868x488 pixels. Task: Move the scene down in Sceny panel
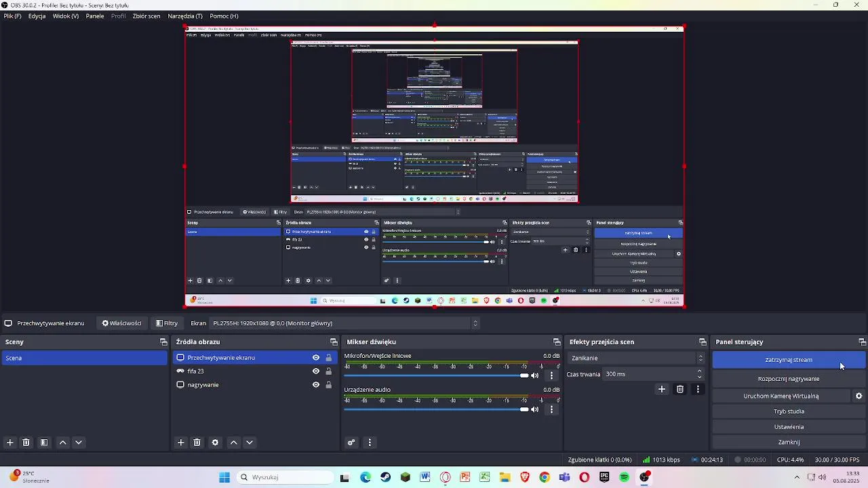(79, 443)
